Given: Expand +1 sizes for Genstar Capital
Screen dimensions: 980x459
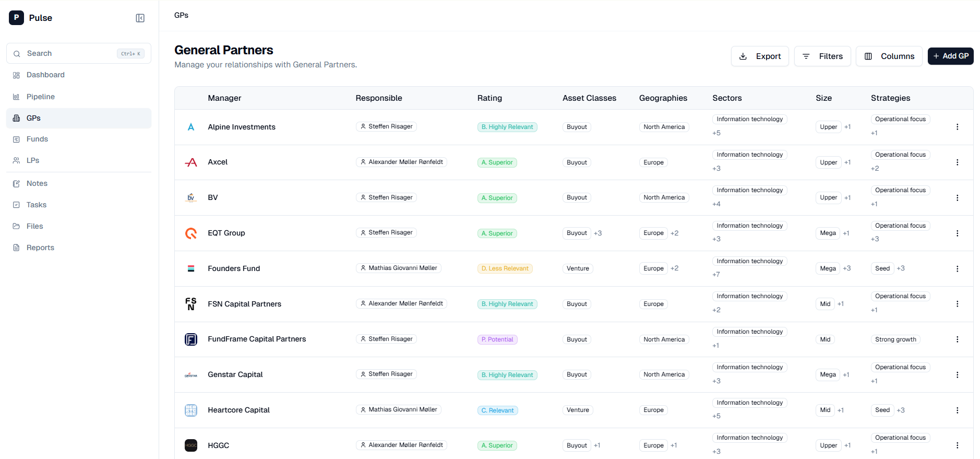Looking at the screenshot, I should coord(846,374).
